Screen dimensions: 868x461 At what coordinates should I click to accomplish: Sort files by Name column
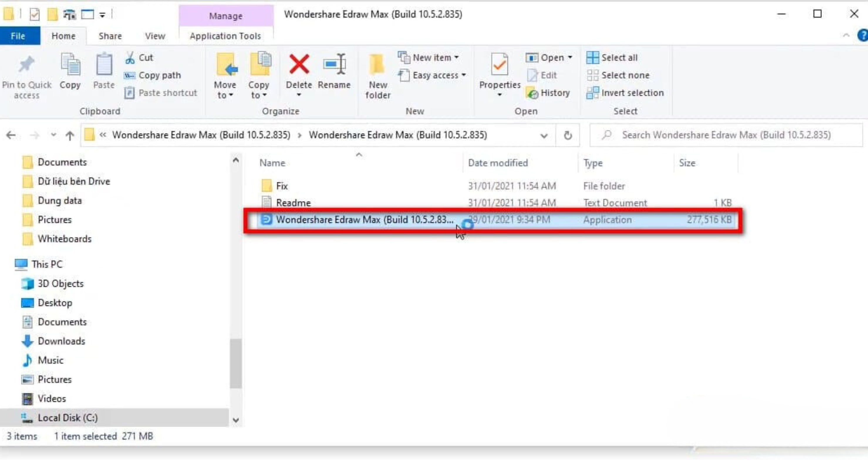(359, 163)
